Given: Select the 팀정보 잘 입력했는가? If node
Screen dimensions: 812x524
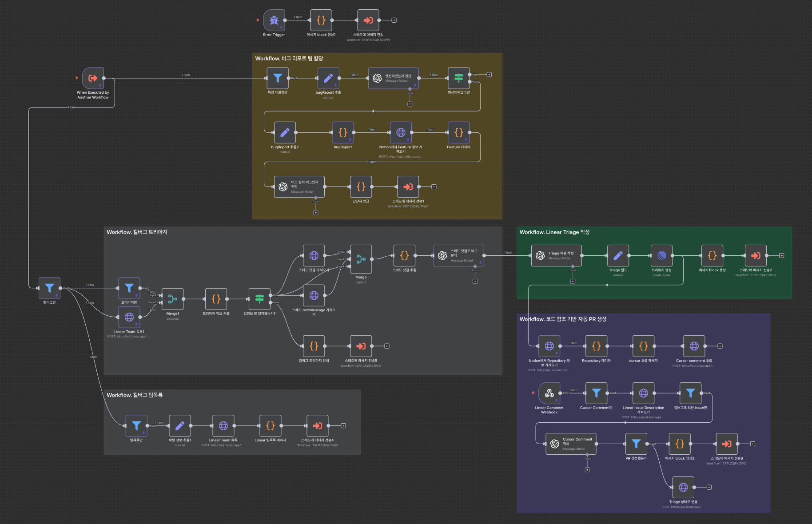Looking at the screenshot, I should (x=260, y=299).
